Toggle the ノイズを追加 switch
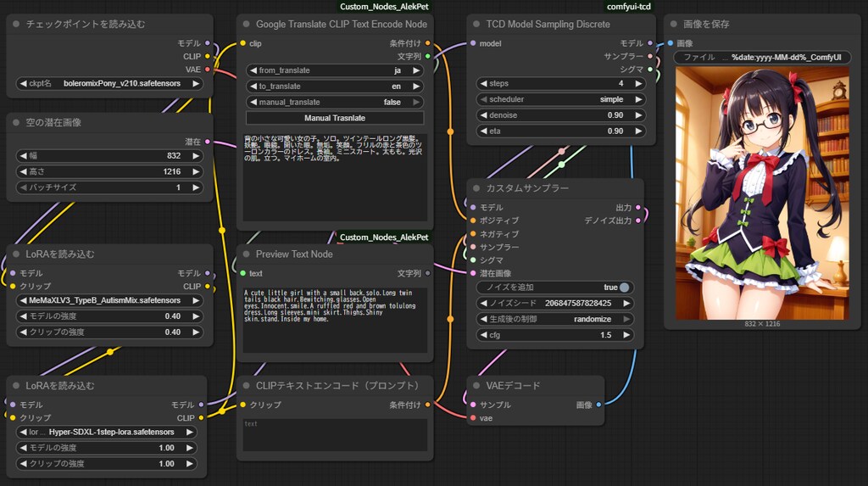The height and width of the screenshot is (486, 868). (624, 288)
